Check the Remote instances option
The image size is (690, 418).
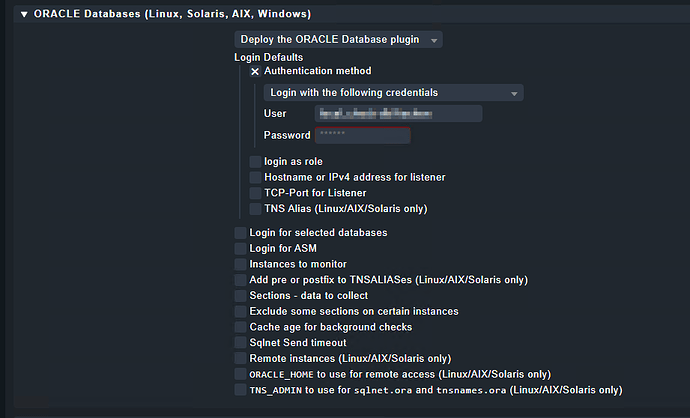240,358
